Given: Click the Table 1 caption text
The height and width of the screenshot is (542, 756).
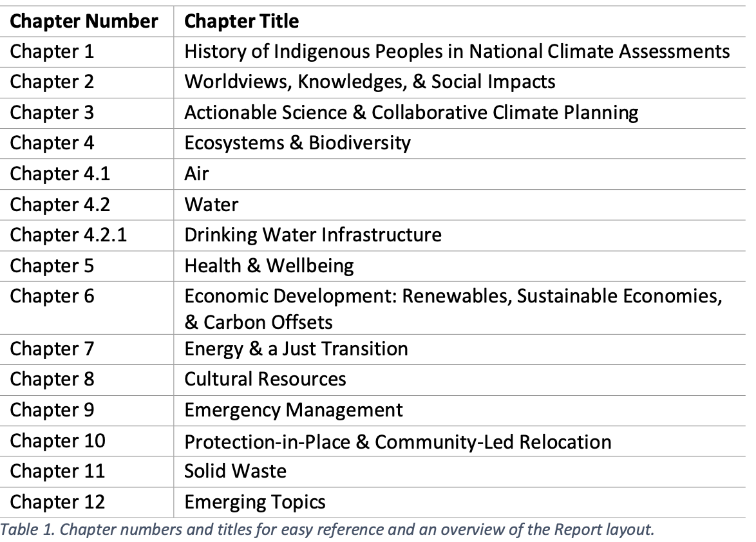Looking at the screenshot, I should (326, 530).
